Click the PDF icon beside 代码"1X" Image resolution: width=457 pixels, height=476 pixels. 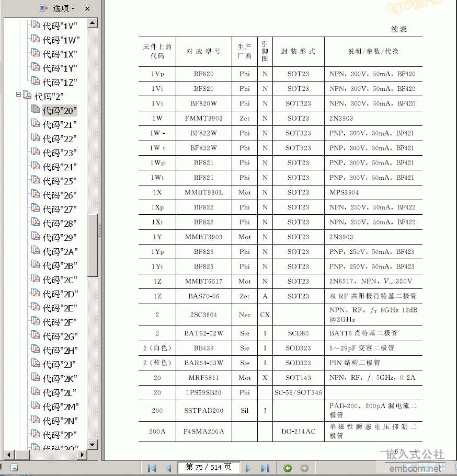(36, 53)
